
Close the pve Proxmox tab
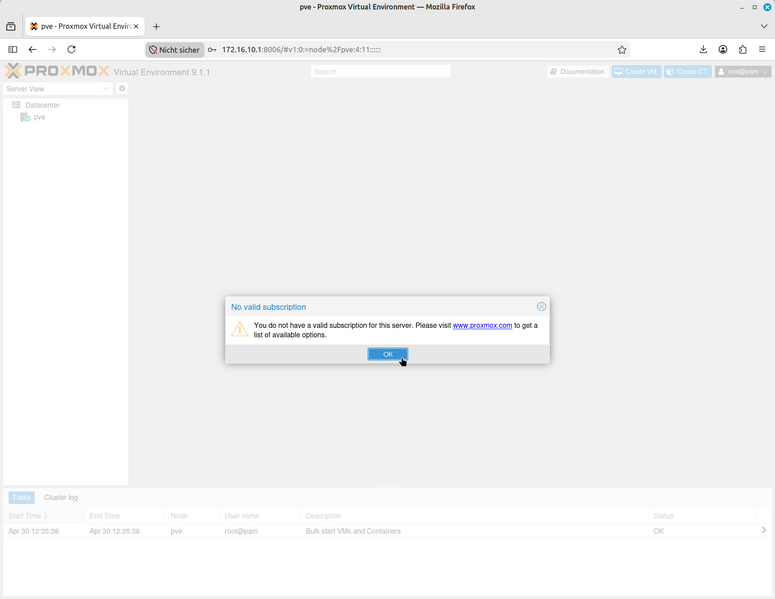136,26
